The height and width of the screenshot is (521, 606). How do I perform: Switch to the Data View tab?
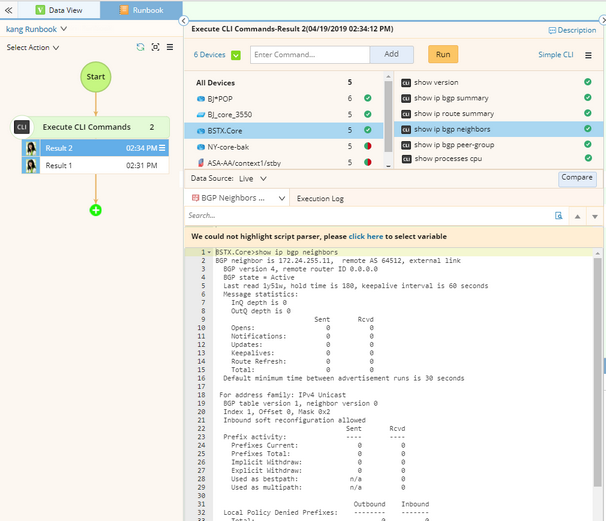pos(59,10)
